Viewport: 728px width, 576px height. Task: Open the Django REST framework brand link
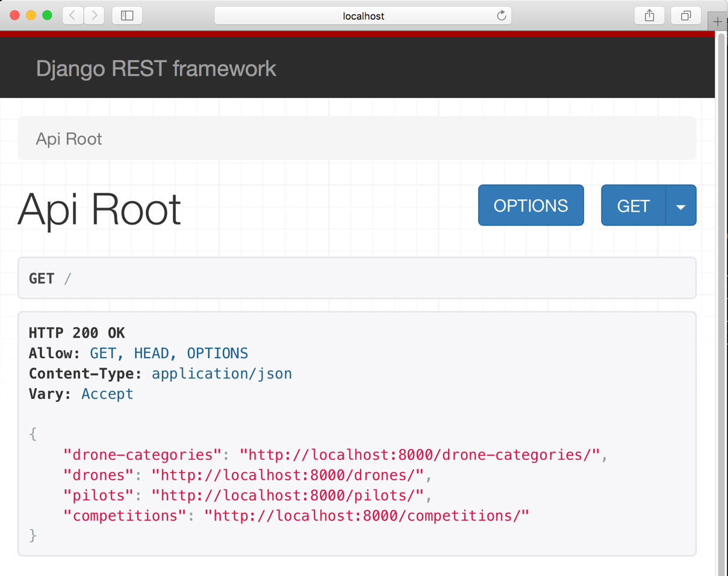click(156, 69)
